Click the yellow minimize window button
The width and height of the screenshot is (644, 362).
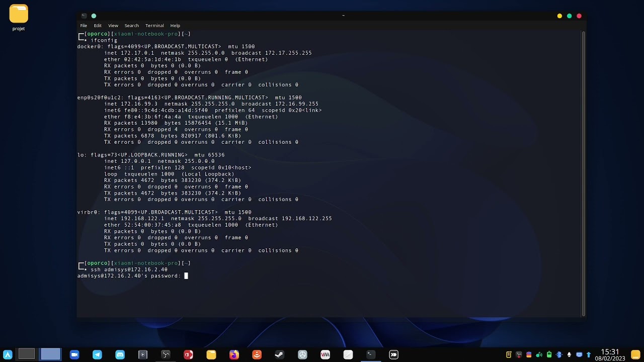tap(559, 16)
